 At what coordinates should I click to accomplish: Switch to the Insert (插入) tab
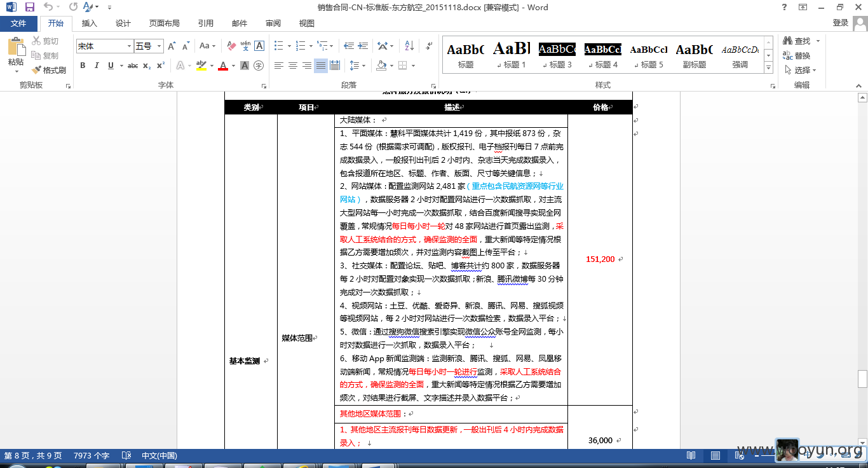coord(90,24)
